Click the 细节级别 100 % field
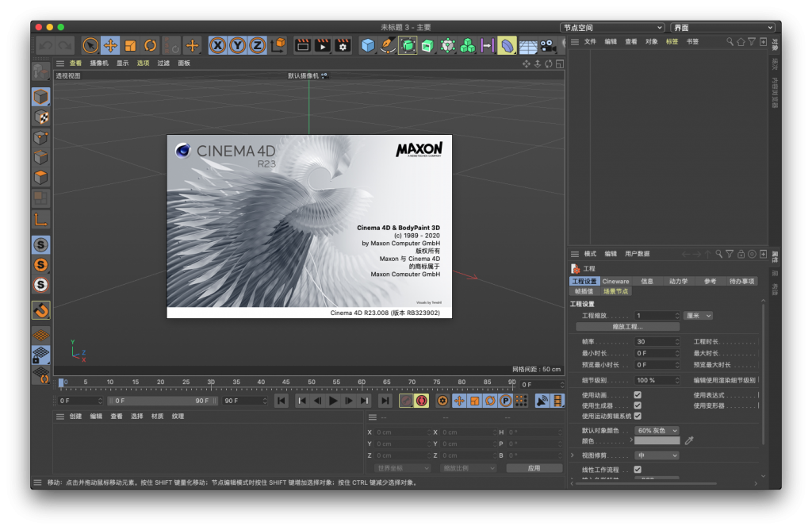This screenshot has height=530, width=812. 657,380
